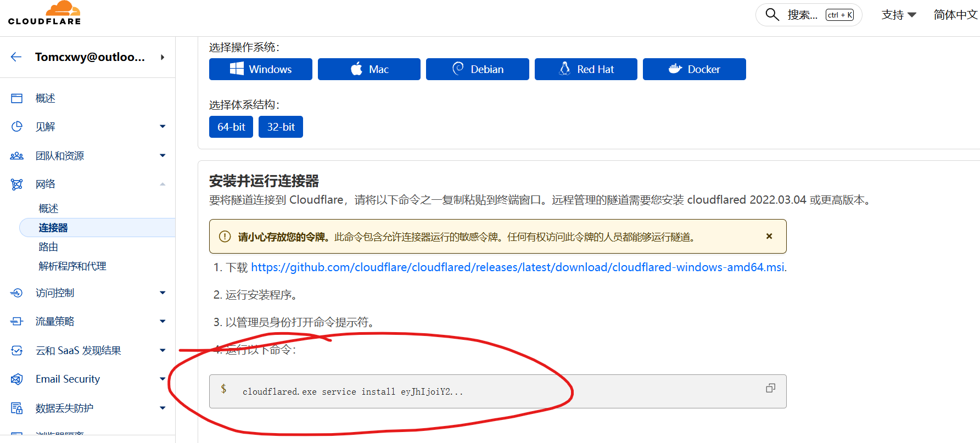The image size is (980, 443).
Task: Click the 访问控制 access control icon
Action: click(x=17, y=293)
